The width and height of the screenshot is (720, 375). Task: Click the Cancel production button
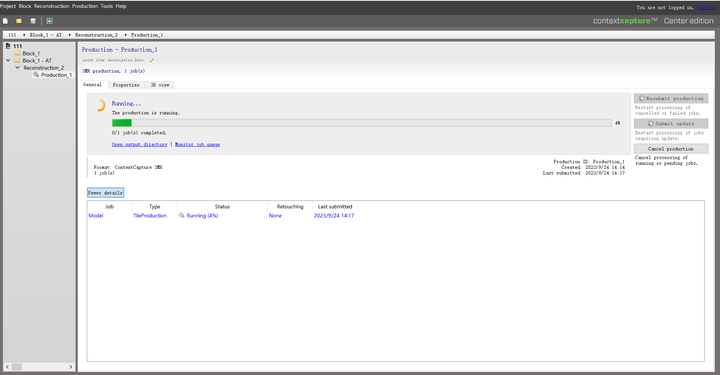tap(671, 149)
